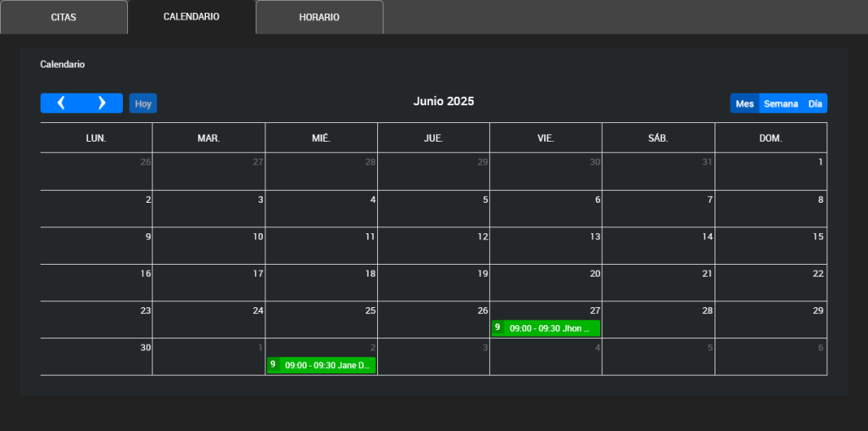
Task: Go to previous month with left arrow
Action: click(61, 103)
